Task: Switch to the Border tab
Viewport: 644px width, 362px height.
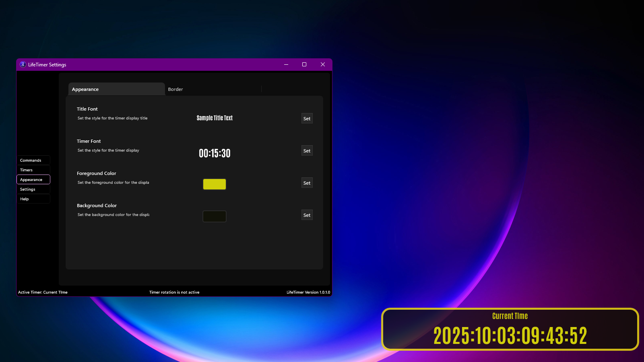Action: [175, 89]
